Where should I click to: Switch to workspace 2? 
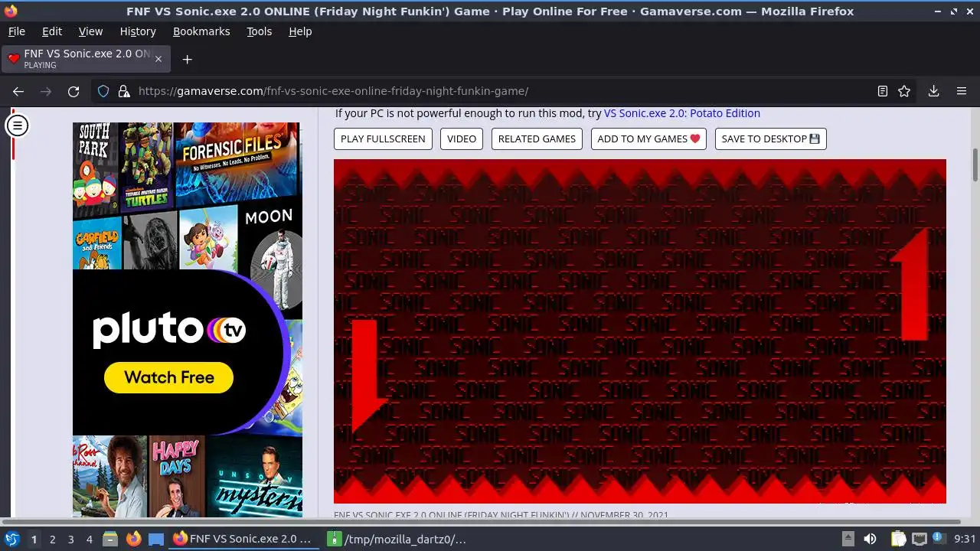52,539
